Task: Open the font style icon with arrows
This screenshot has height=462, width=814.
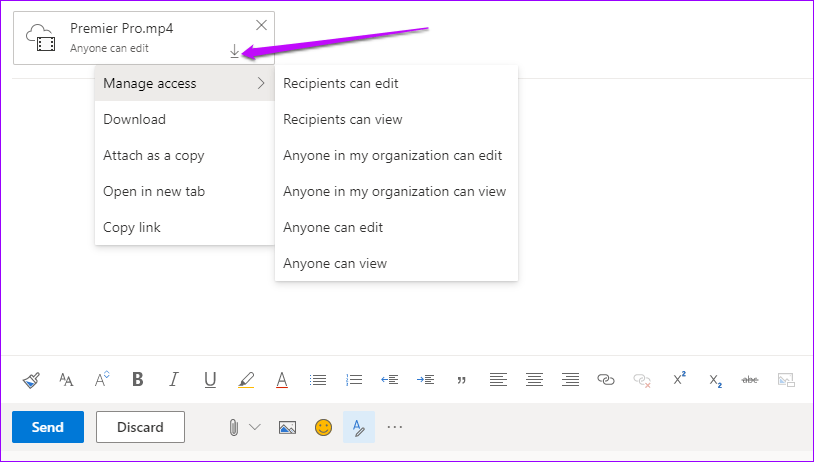Action: 102,379
